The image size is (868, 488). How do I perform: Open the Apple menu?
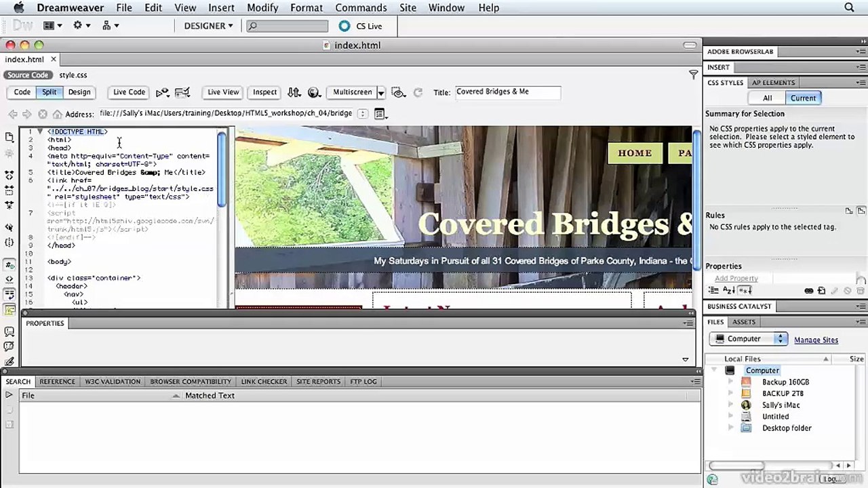(x=18, y=7)
